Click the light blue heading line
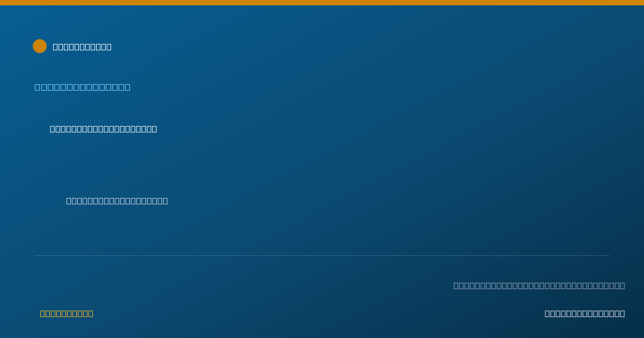Image resolution: width=644 pixels, height=338 pixels. click(x=83, y=87)
